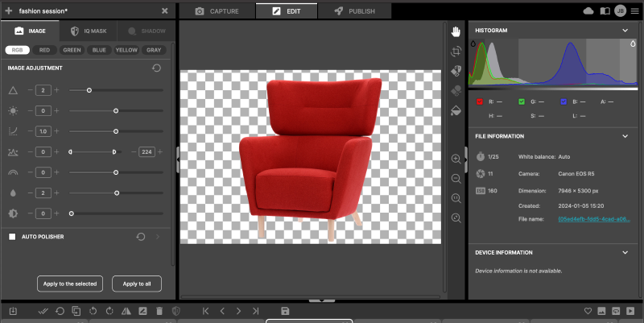Screen dimensions: 644x323
Task: Select the BLUE channel pill
Action: (x=99, y=50)
